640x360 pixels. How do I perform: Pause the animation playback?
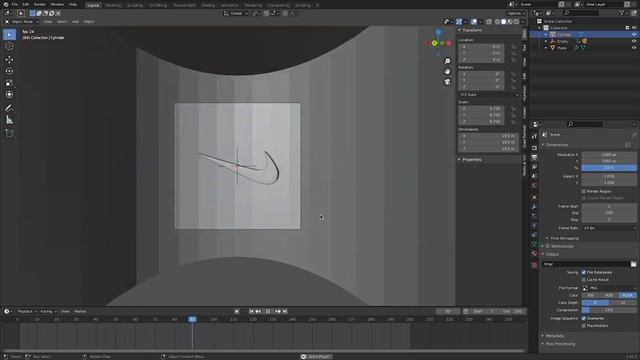point(268,311)
